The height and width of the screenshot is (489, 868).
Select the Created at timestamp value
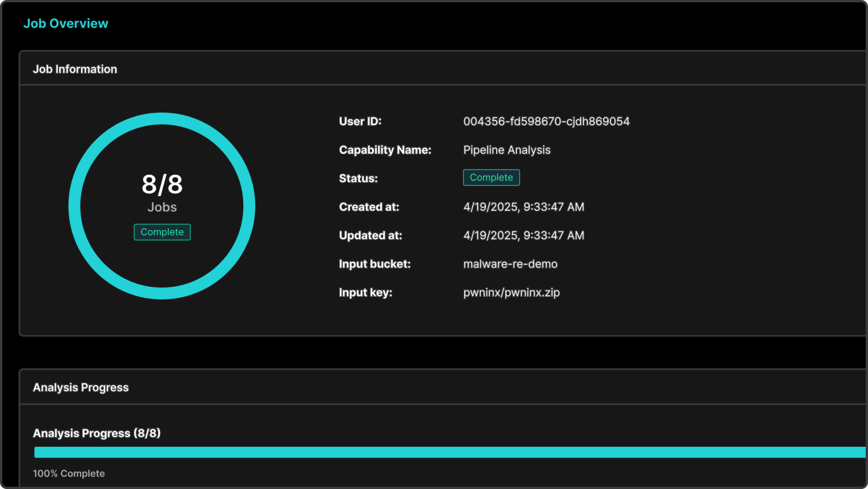(x=524, y=207)
